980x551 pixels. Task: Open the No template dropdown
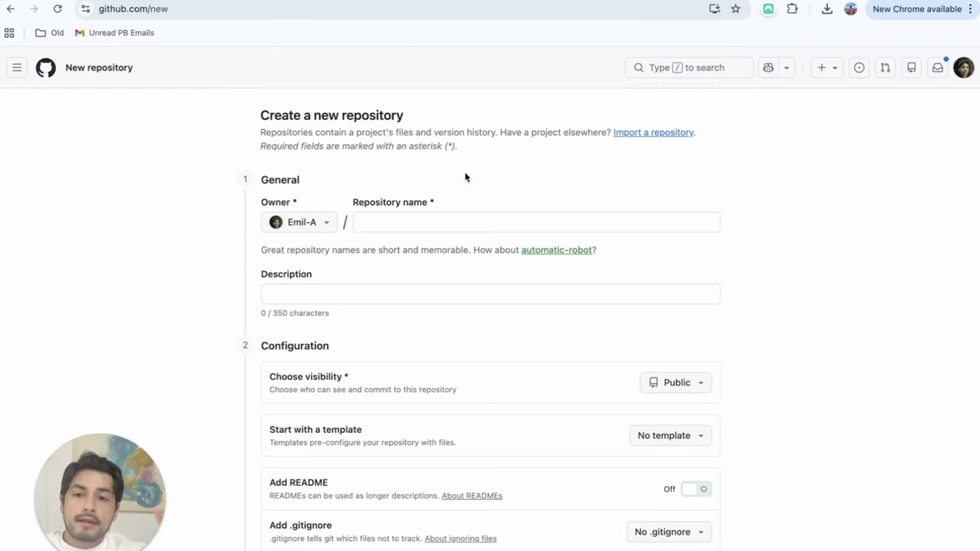tap(670, 435)
